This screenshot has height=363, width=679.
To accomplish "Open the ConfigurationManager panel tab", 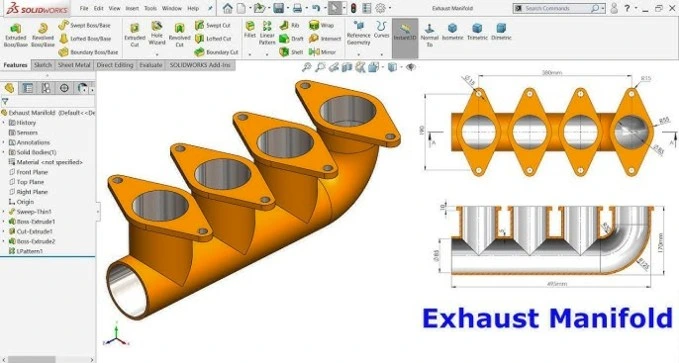I will pyautogui.click(x=45, y=88).
